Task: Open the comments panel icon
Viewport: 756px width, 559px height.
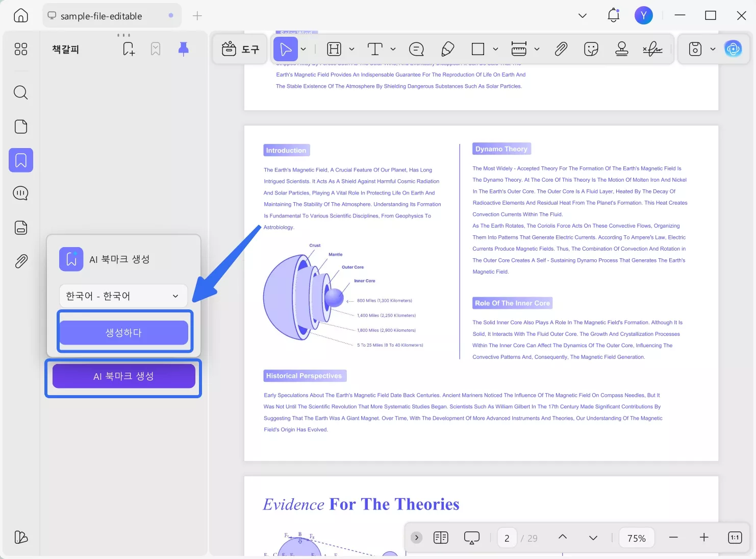Action: (x=21, y=193)
